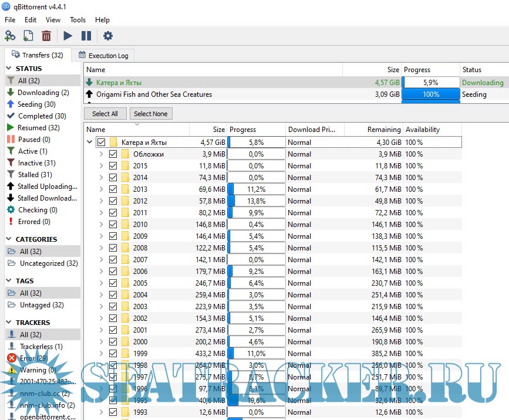Open options via the gear icon
Viewport: 509px width, 420px height.
[108, 36]
